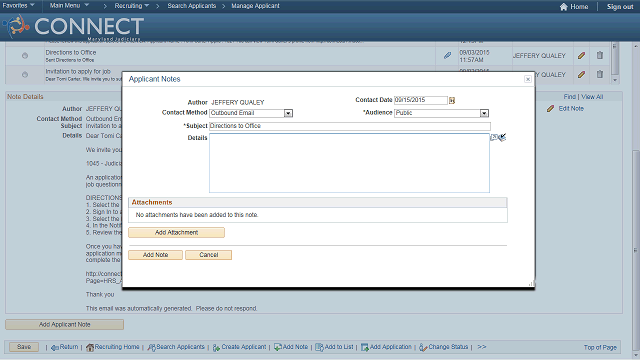Viewport: 640px width, 360px height.
Task: Click Cancel in Applicant Notes dialog
Action: (209, 255)
